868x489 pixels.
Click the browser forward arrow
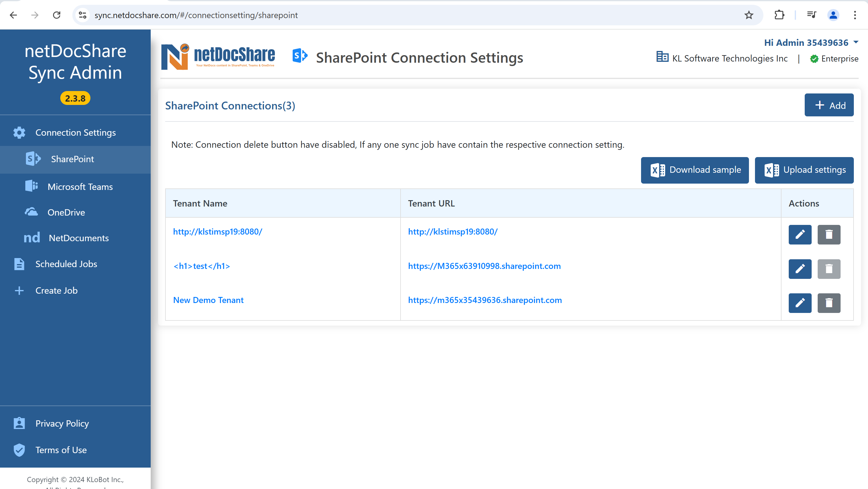coord(35,15)
